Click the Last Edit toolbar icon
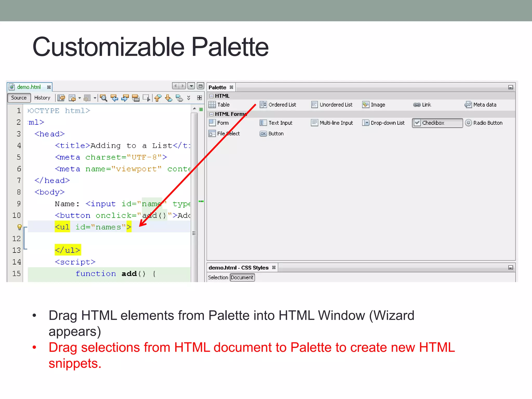The image size is (532, 399). (x=61, y=98)
